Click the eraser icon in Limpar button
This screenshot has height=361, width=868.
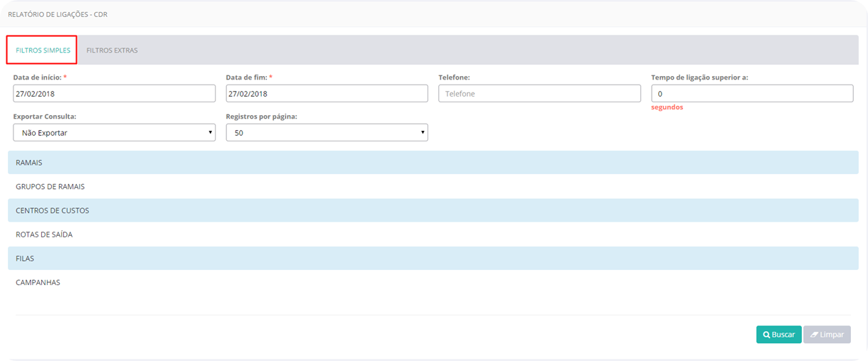(x=814, y=335)
